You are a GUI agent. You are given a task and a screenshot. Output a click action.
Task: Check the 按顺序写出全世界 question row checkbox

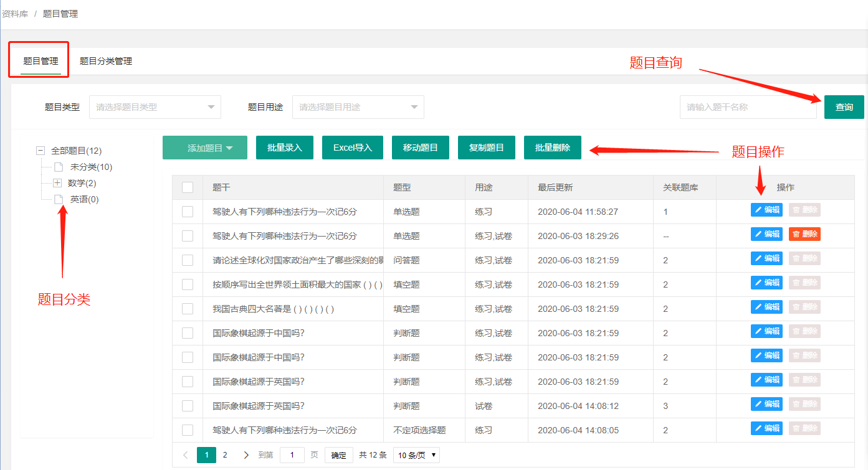click(188, 284)
